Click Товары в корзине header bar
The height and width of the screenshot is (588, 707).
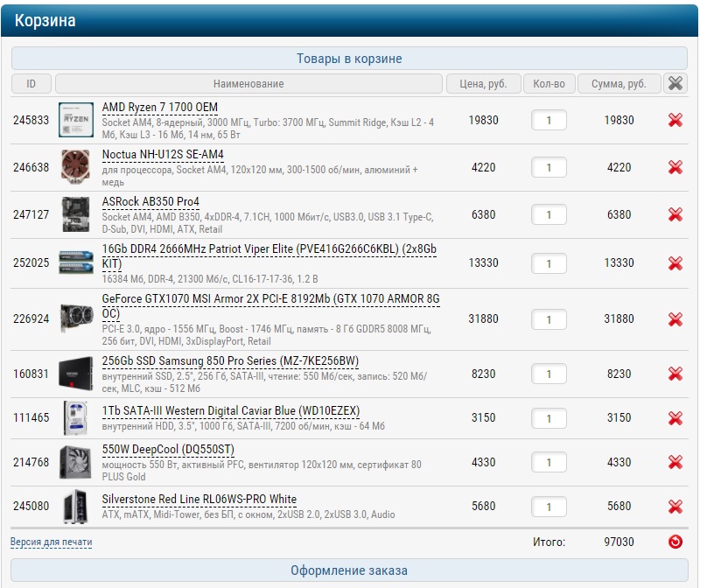tap(349, 59)
